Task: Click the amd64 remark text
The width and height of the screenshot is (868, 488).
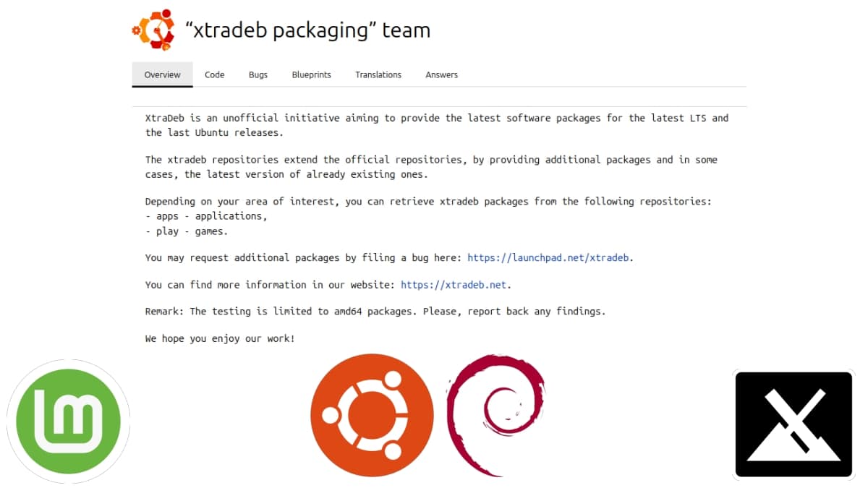Action: (x=375, y=311)
